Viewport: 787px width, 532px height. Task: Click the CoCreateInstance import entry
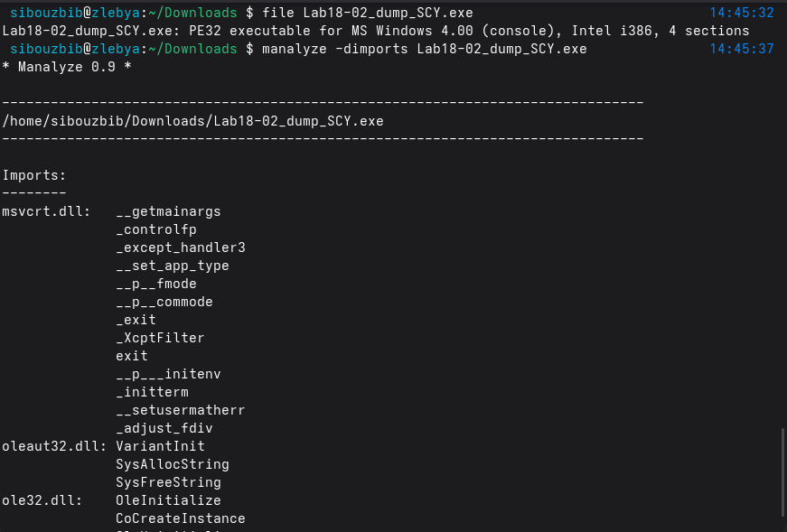click(180, 518)
